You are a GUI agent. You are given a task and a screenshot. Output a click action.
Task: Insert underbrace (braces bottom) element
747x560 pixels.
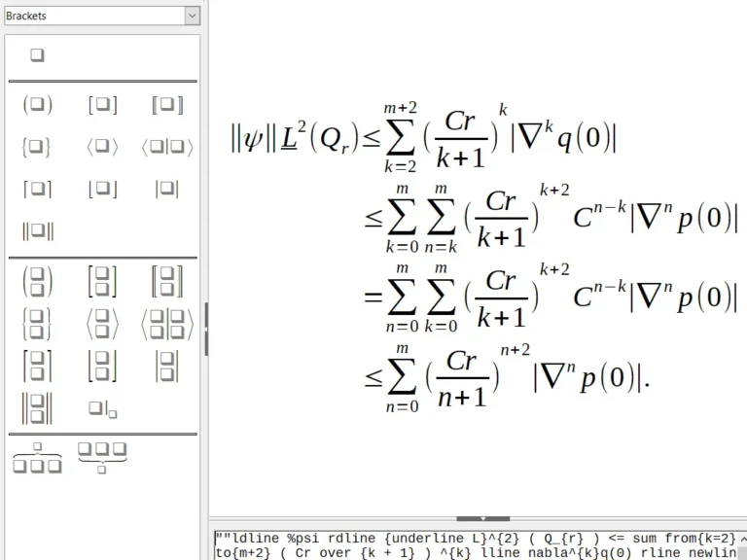tap(102, 458)
